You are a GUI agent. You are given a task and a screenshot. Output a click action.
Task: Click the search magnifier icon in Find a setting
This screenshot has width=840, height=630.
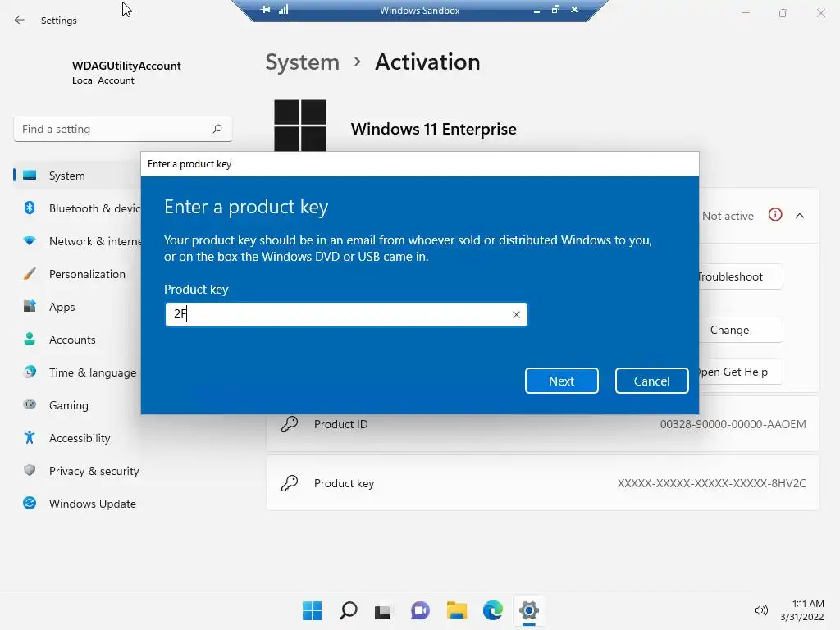217,129
